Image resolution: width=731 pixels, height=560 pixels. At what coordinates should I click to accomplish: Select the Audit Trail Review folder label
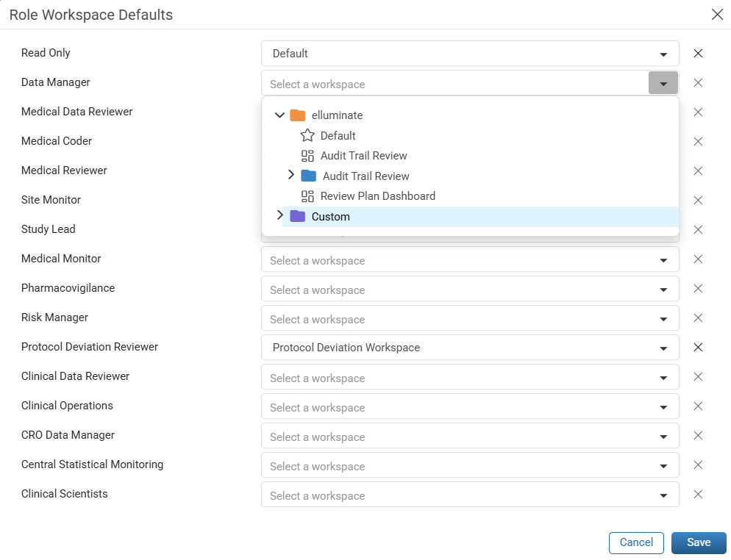click(x=366, y=176)
